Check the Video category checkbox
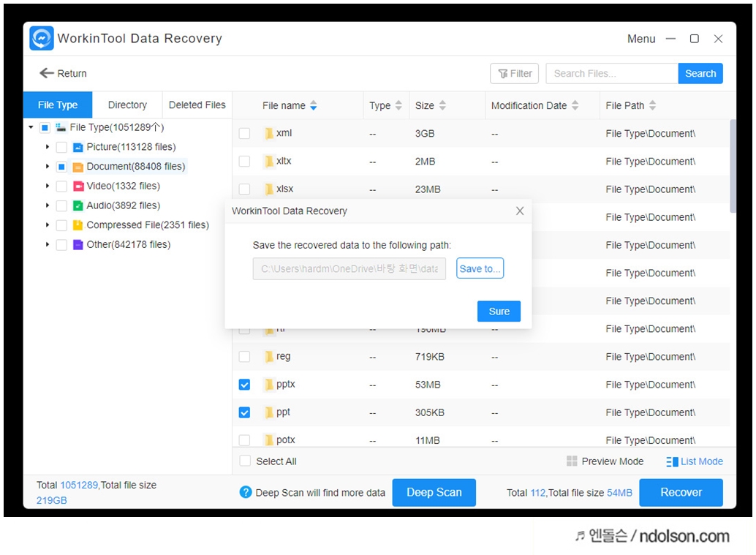The height and width of the screenshot is (555, 756). click(x=61, y=186)
